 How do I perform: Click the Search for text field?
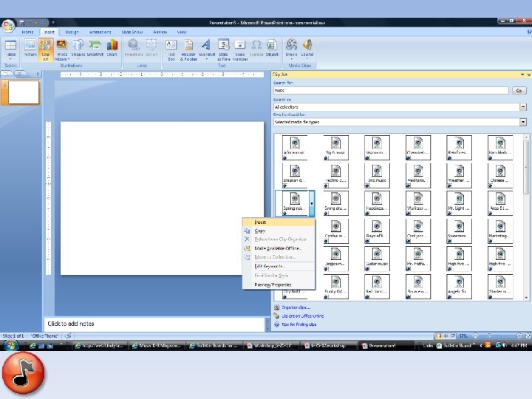391,91
